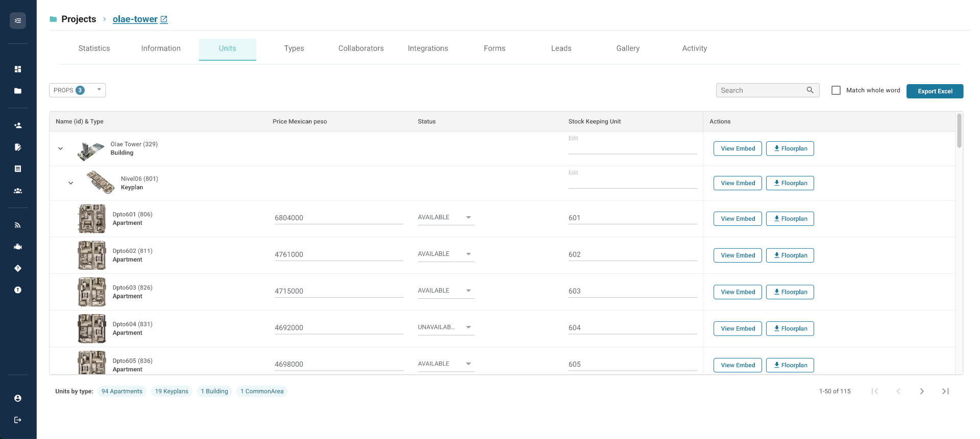Open the projects folder icon in sidebar

18,91
